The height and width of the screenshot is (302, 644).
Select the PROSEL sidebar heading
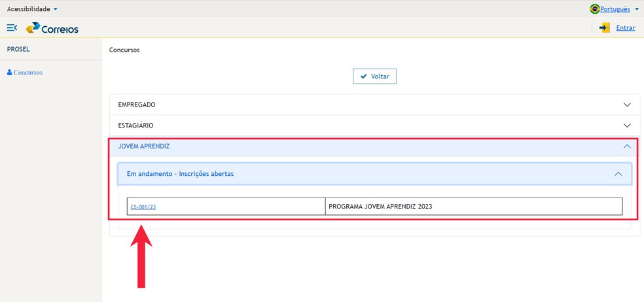pos(18,49)
